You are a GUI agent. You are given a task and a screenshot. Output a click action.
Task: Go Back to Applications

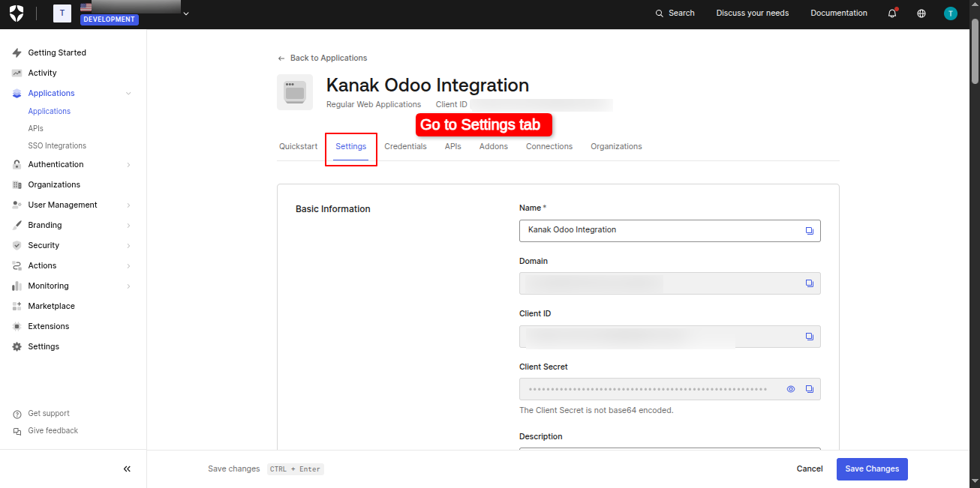point(322,58)
